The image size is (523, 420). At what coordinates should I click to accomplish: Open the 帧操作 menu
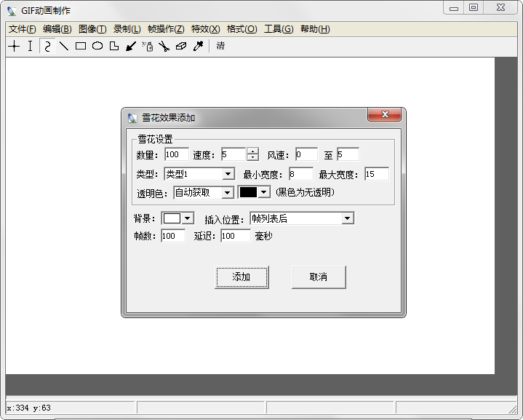click(x=166, y=29)
